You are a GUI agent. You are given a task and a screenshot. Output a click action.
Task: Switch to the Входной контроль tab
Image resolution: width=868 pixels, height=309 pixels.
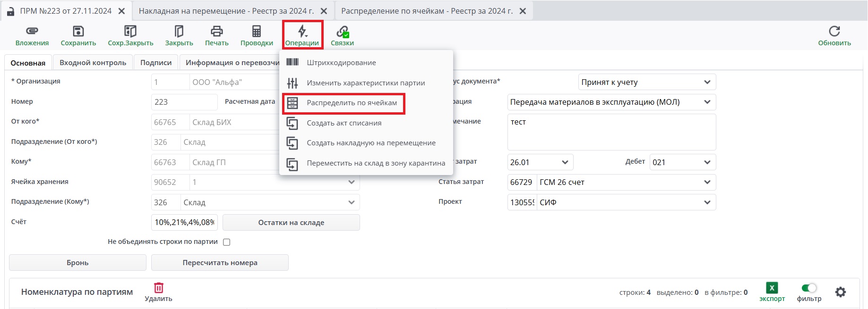[x=93, y=63]
